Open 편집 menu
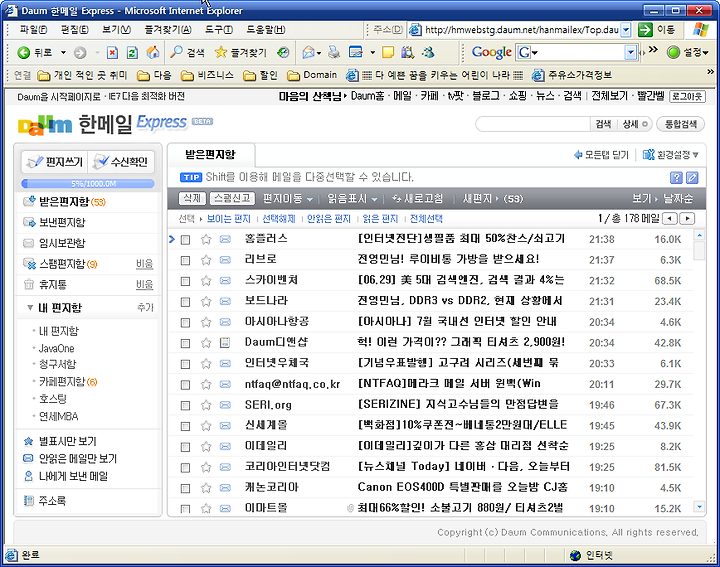The height and width of the screenshot is (567, 720). [74, 30]
